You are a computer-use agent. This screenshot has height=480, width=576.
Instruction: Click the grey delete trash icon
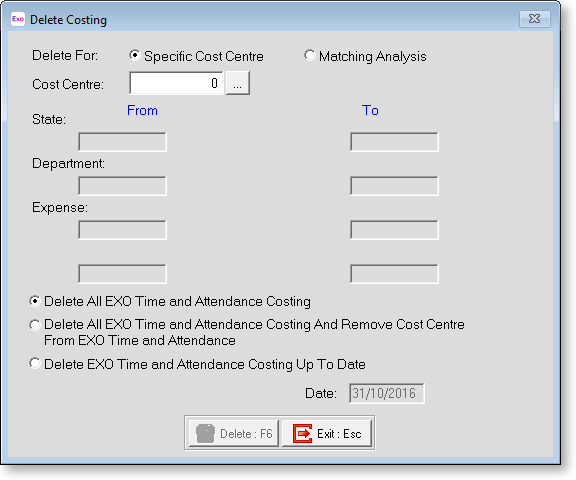205,434
